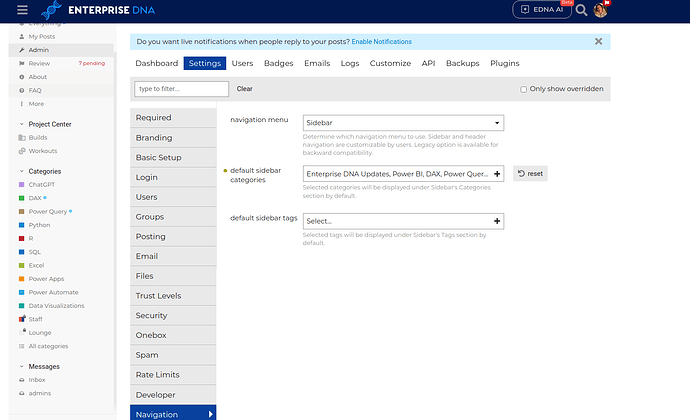
Task: Open the Plugins tab
Action: pos(505,63)
